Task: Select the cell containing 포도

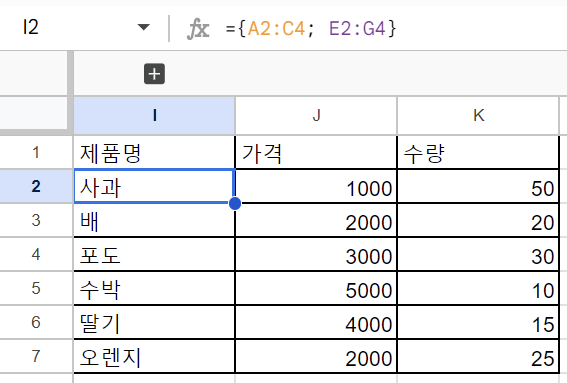Action: pyautogui.click(x=154, y=254)
